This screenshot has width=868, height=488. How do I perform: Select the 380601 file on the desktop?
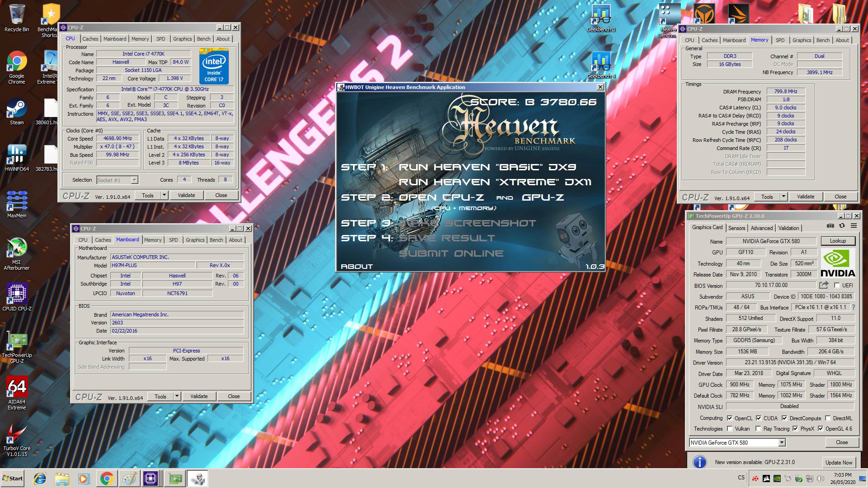click(47, 112)
